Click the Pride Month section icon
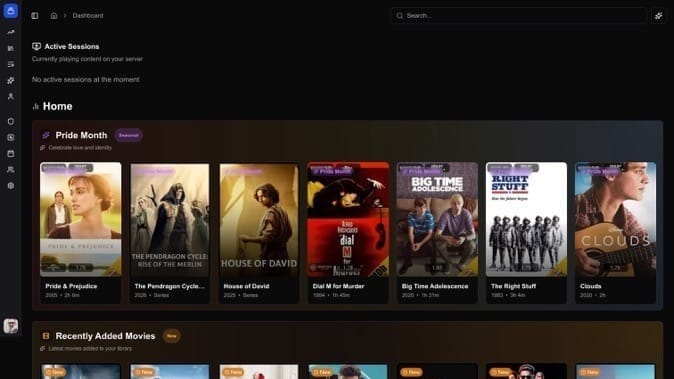This screenshot has width=674, height=379. pos(46,135)
